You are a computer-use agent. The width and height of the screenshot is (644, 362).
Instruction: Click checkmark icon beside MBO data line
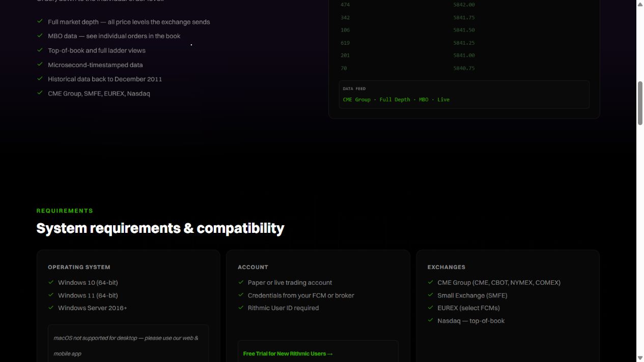coord(40,36)
